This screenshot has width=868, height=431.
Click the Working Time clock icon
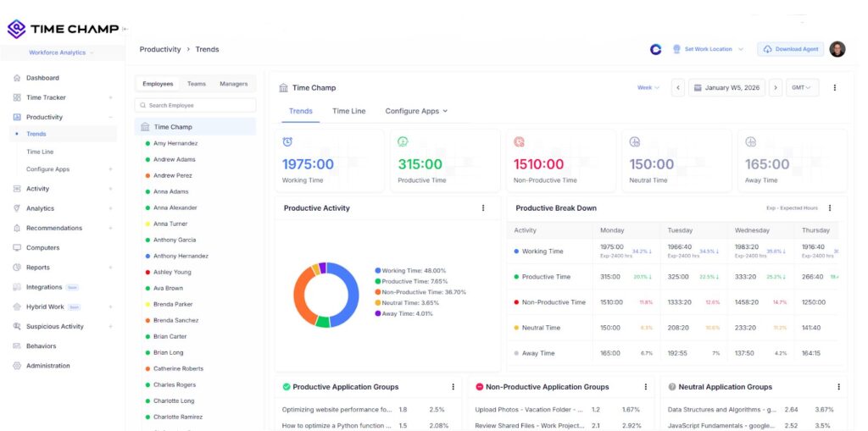[x=287, y=141]
